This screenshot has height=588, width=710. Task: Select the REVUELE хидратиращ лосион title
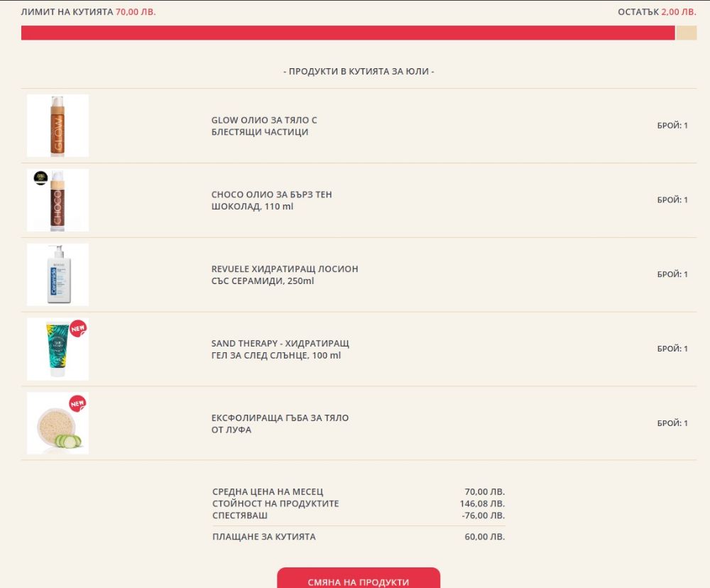284,275
